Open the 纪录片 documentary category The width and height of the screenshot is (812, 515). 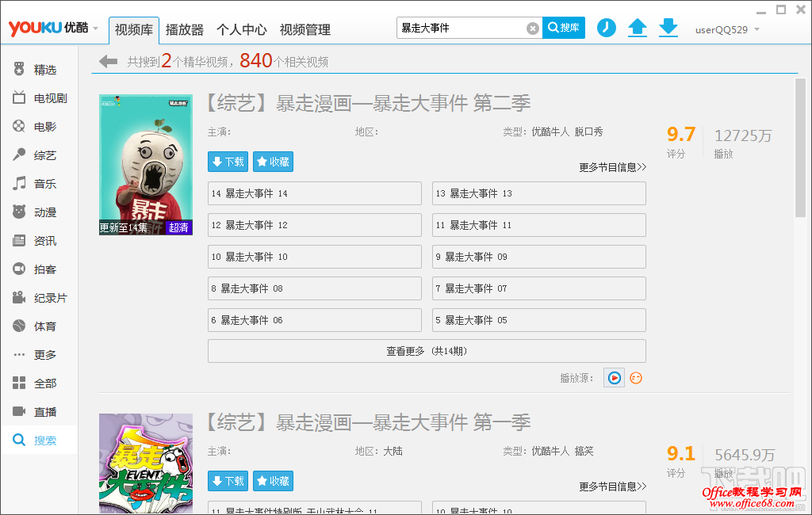point(40,298)
